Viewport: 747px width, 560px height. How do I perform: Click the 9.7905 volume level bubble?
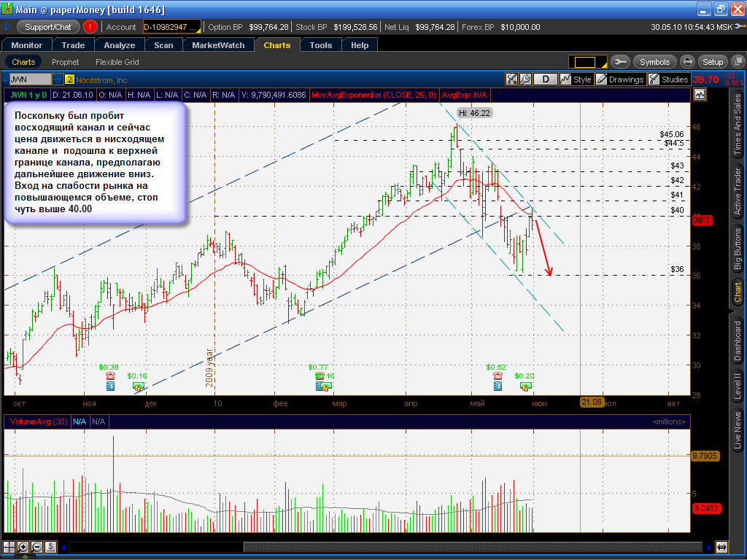click(705, 456)
